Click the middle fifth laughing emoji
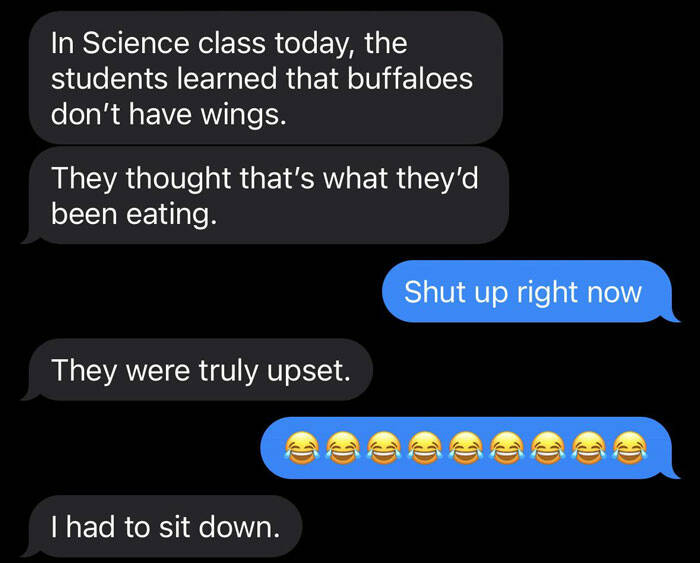The height and width of the screenshot is (563, 700). click(x=466, y=448)
